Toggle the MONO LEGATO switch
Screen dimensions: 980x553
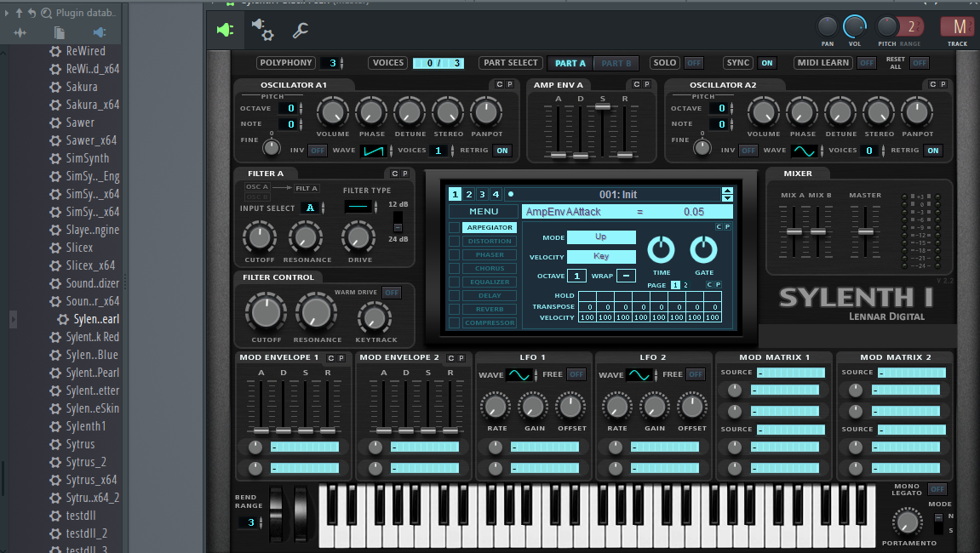[x=937, y=489]
